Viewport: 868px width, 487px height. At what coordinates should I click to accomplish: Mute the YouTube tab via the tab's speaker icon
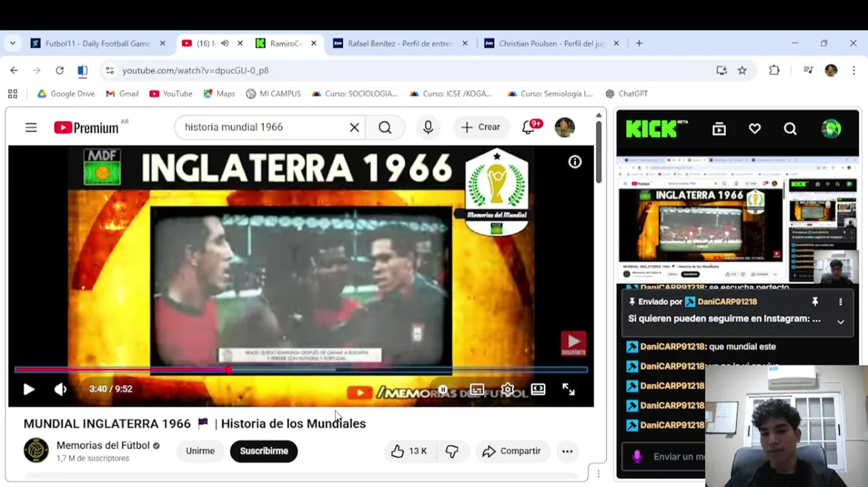point(225,43)
